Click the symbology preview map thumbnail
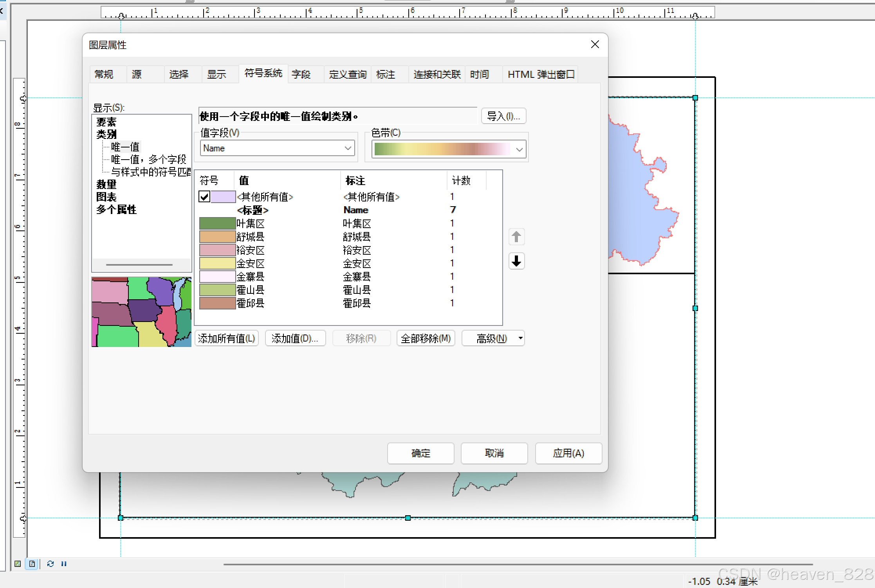The width and height of the screenshot is (875, 588). click(141, 312)
